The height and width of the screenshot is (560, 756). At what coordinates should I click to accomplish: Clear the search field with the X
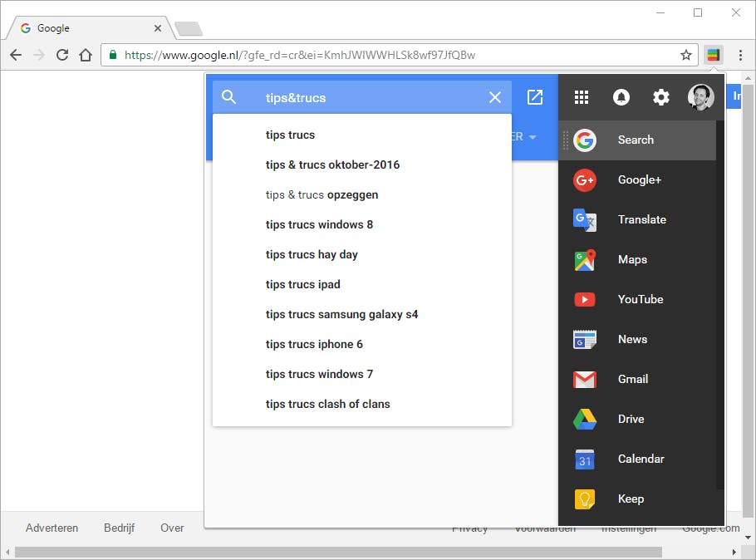(x=495, y=97)
